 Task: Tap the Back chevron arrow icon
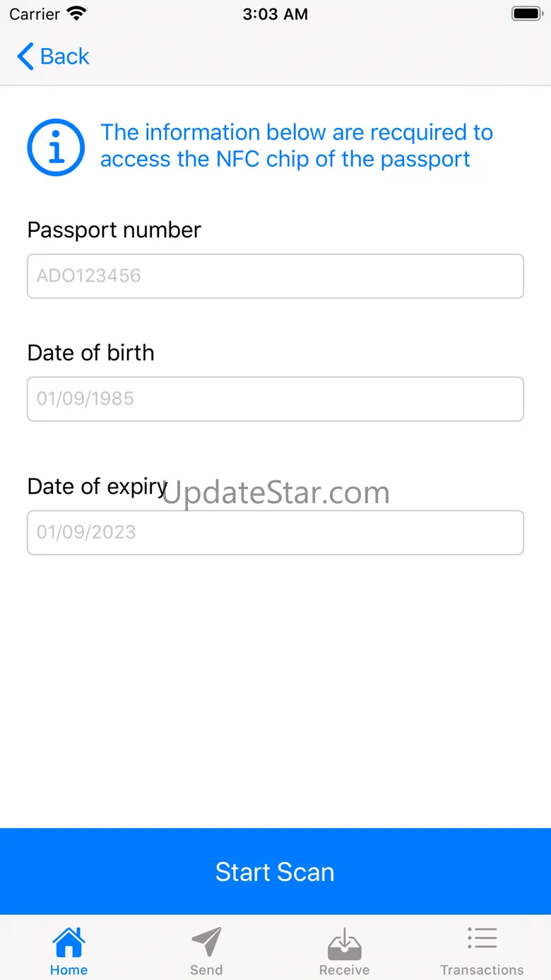pos(25,57)
